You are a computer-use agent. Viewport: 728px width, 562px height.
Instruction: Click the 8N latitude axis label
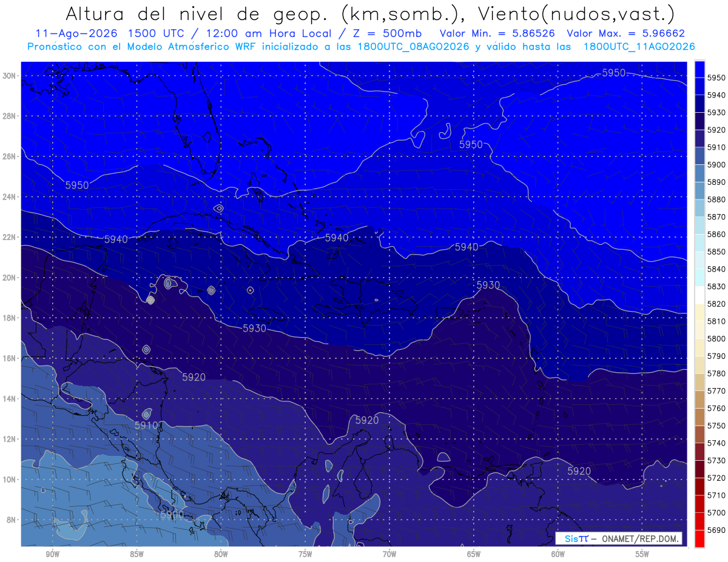pyautogui.click(x=12, y=520)
